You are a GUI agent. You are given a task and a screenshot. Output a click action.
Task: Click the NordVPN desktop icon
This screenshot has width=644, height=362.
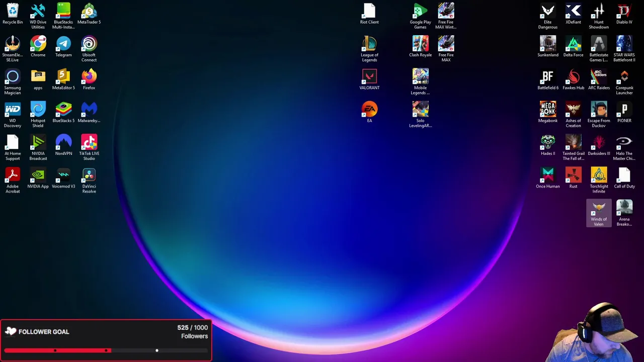63,142
